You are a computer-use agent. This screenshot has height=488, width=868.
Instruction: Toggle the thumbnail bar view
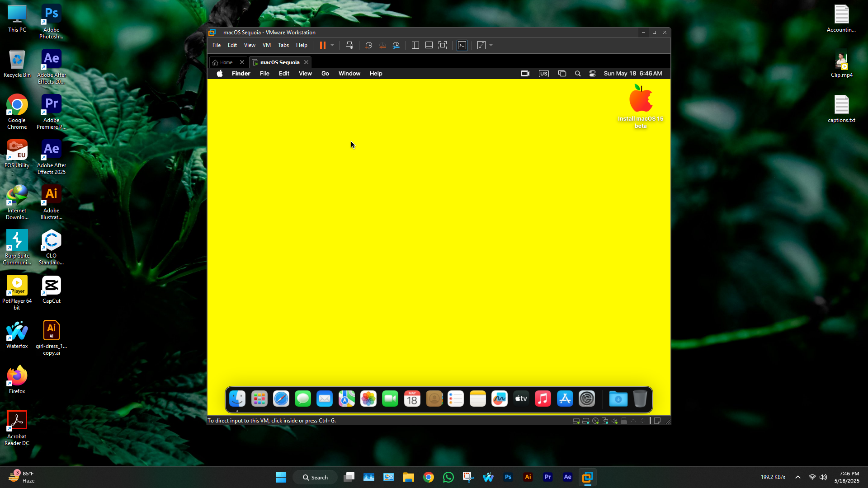[x=429, y=45]
